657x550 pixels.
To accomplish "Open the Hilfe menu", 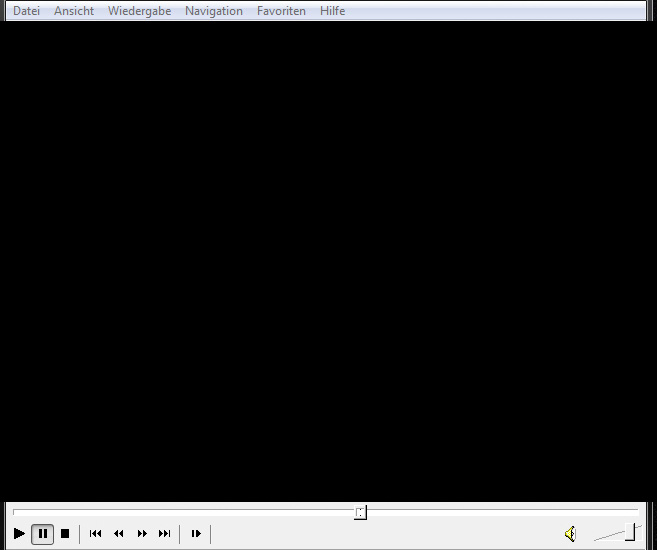I will pos(332,11).
